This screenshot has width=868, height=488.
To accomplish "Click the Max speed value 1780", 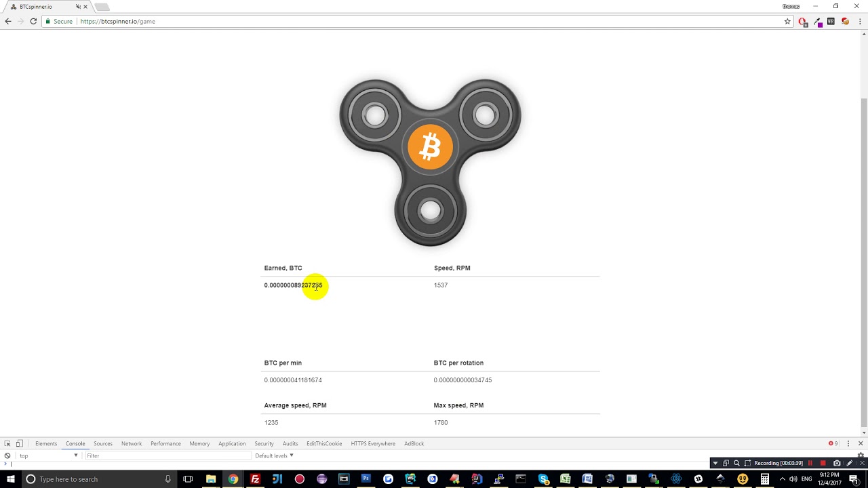I will tap(441, 423).
